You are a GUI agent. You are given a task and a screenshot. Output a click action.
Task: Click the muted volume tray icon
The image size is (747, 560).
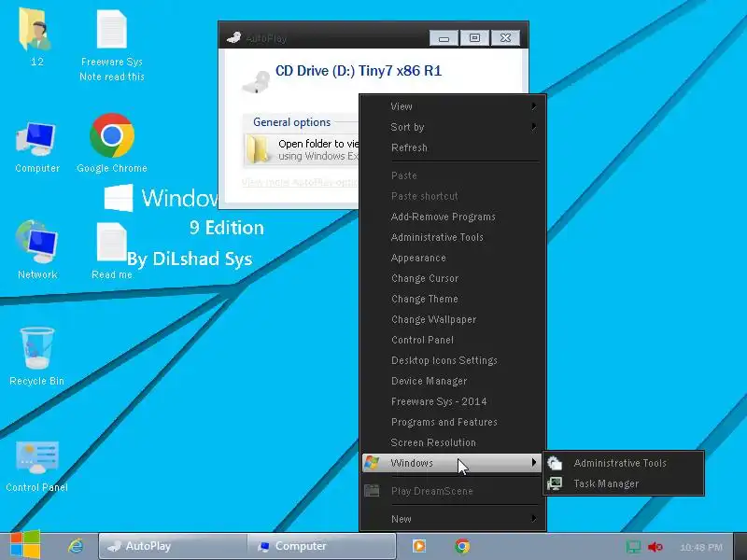click(655, 547)
